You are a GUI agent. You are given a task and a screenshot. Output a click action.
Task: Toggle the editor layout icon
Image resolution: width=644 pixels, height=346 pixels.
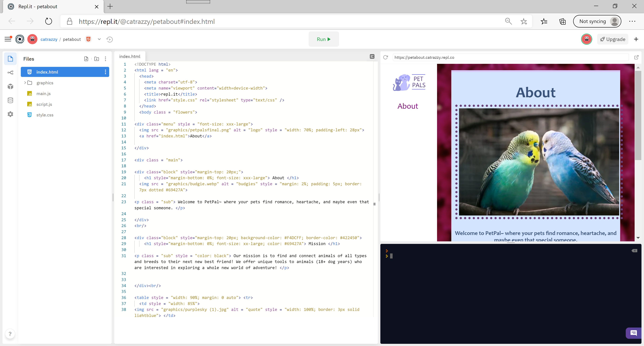click(372, 57)
